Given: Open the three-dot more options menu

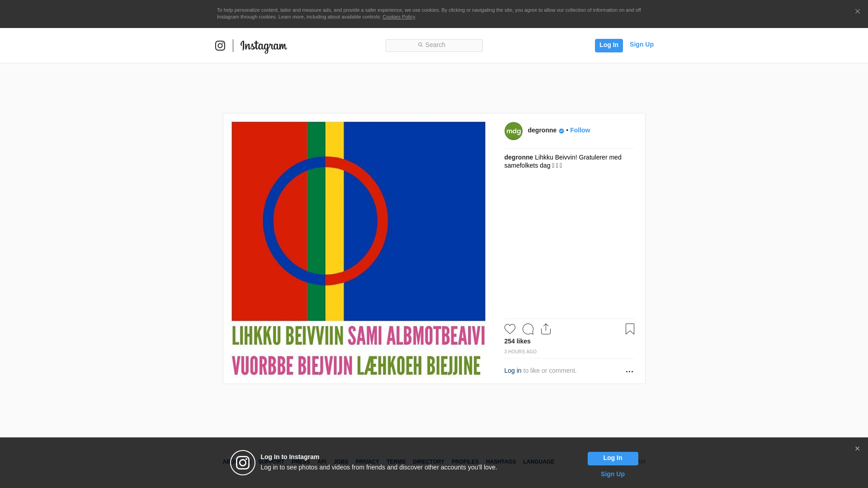Looking at the screenshot, I should pyautogui.click(x=629, y=371).
